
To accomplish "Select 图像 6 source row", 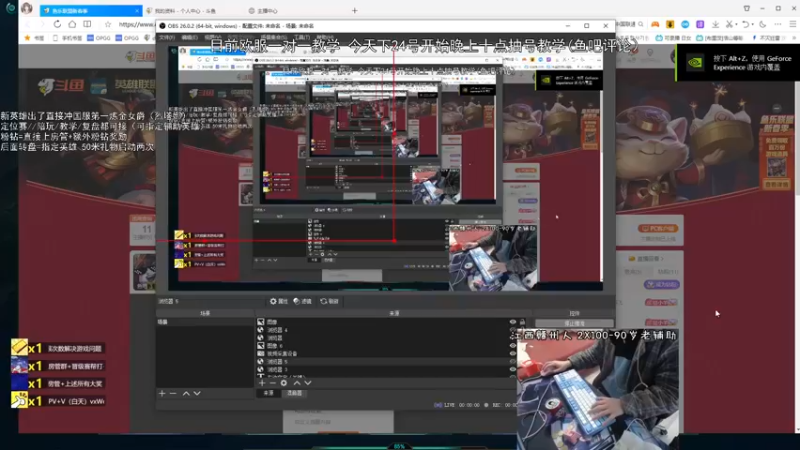I will tap(383, 345).
